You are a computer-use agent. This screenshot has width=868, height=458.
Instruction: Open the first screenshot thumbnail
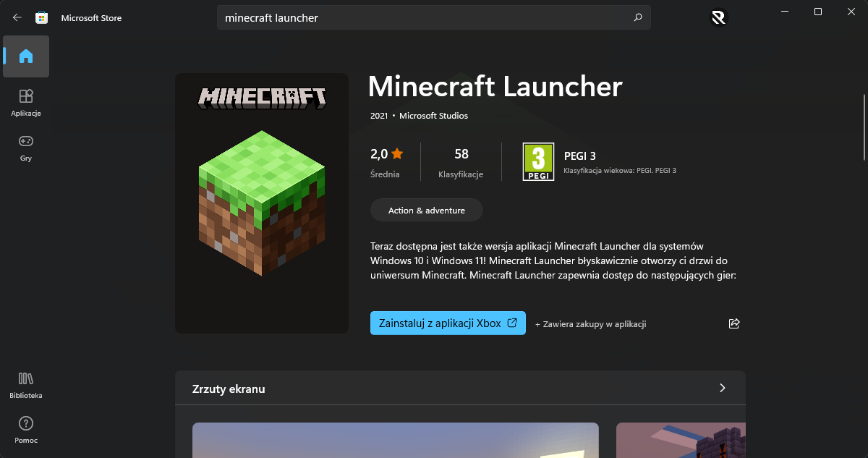pos(395,440)
